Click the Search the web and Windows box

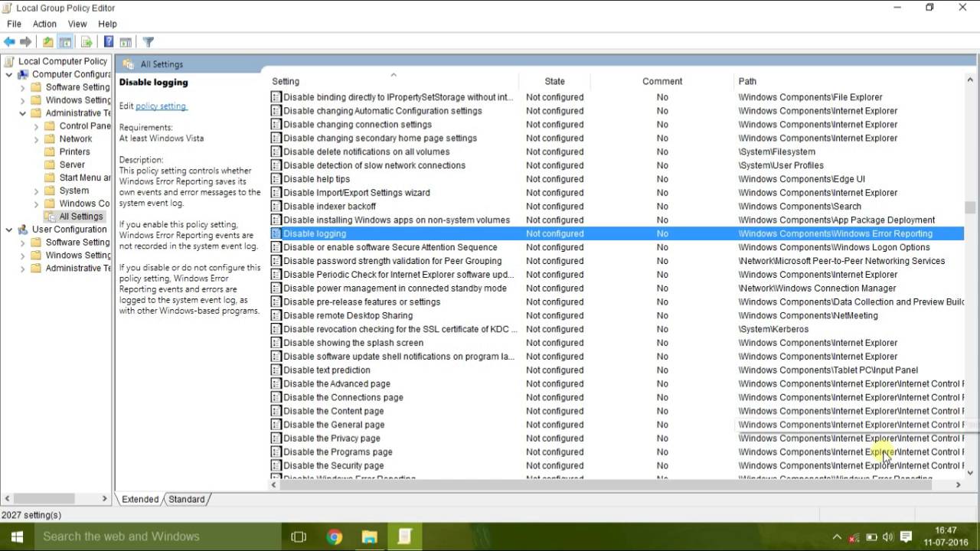point(158,536)
